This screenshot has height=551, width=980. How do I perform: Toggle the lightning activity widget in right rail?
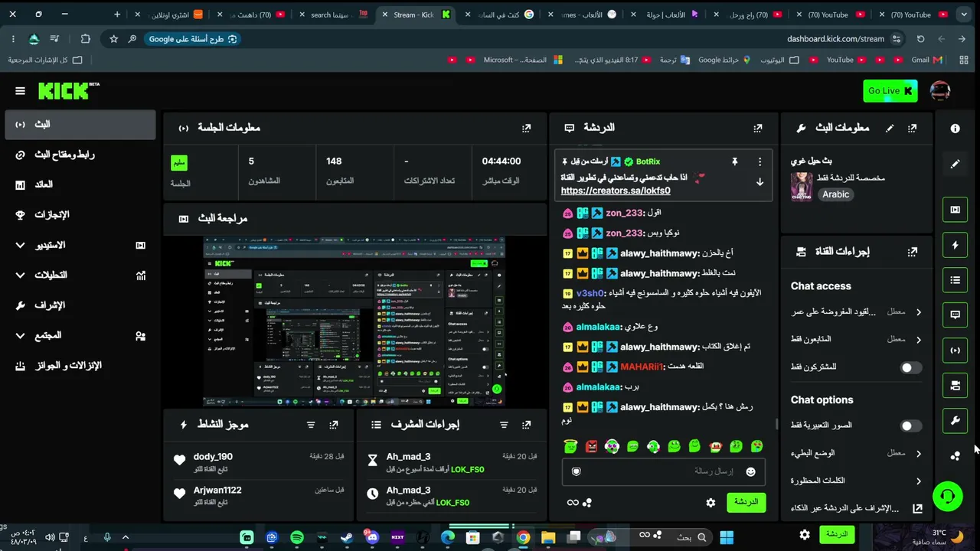[955, 245]
